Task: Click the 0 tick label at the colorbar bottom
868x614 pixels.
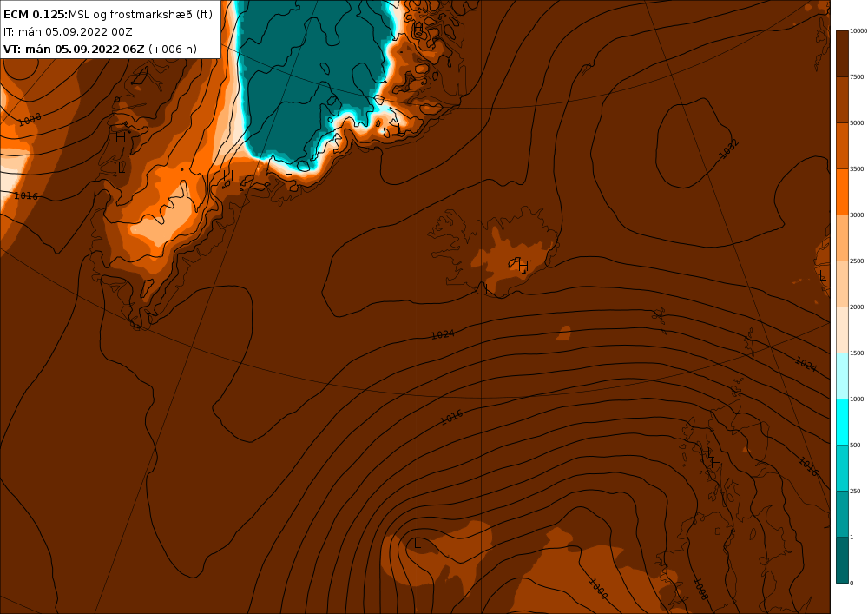Action: coord(852,583)
